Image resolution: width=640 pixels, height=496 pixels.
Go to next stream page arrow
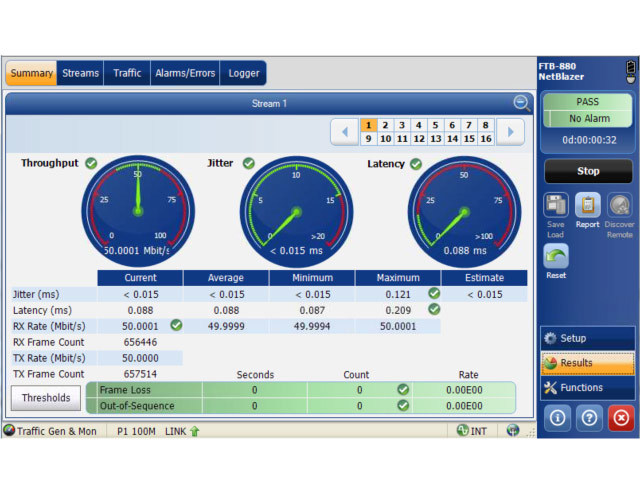tap(510, 132)
